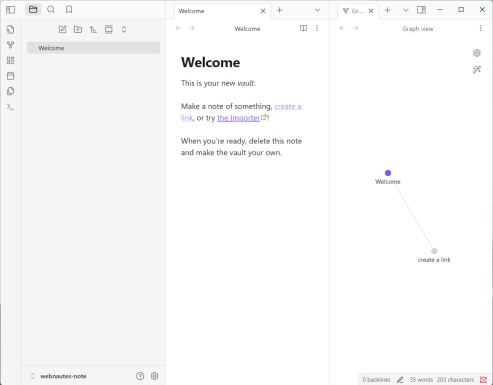493x385 pixels.
Task: Expand or collapse all folders
Action: 124,29
